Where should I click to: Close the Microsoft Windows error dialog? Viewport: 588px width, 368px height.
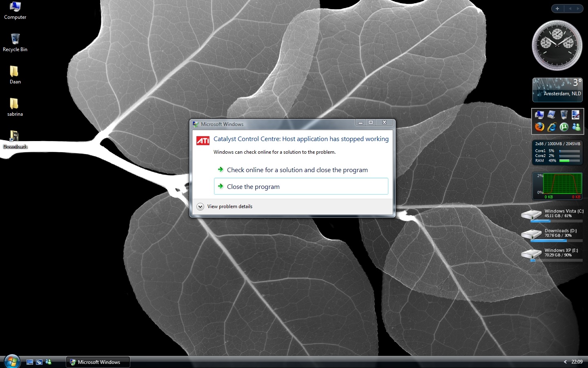pos(384,122)
